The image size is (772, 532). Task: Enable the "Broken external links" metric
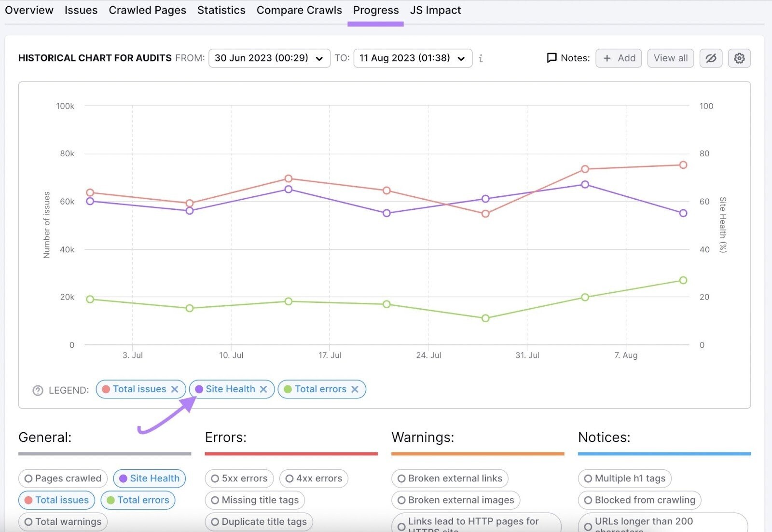[450, 478]
